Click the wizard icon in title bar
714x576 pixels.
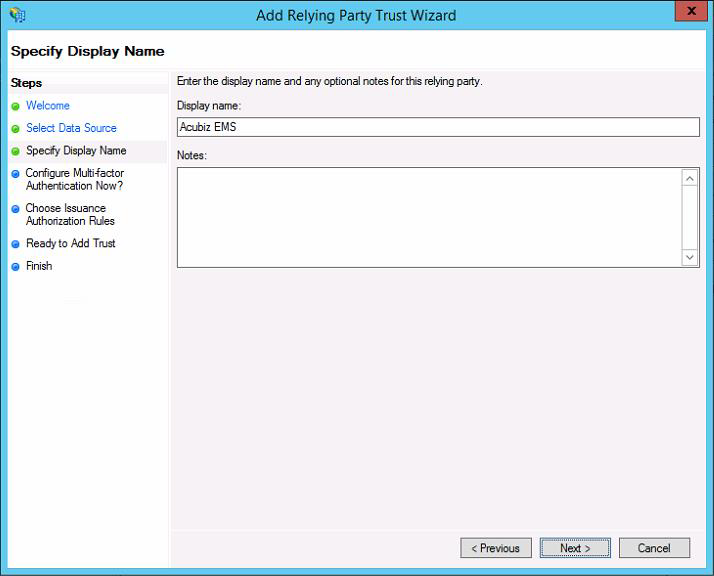click(x=18, y=15)
